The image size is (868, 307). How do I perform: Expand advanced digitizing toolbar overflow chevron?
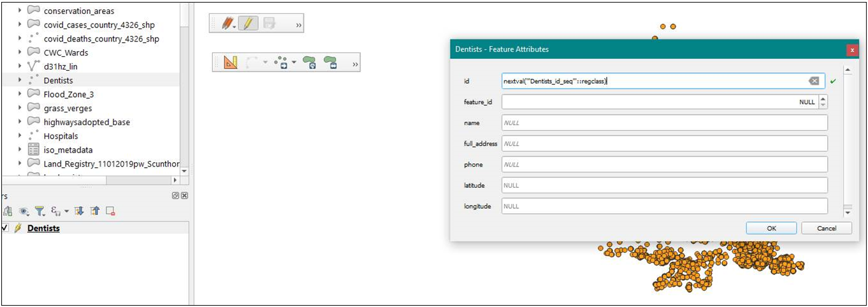(356, 63)
